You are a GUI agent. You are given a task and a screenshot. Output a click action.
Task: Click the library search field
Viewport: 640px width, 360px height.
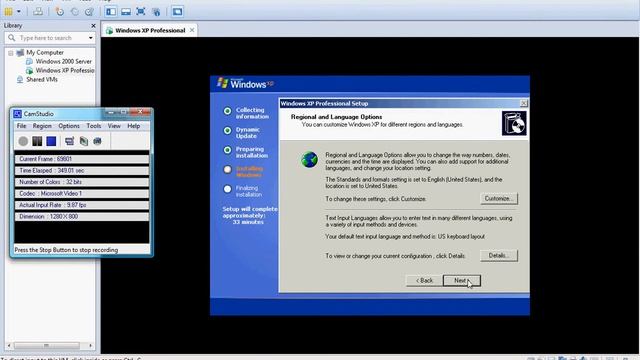pos(50,38)
